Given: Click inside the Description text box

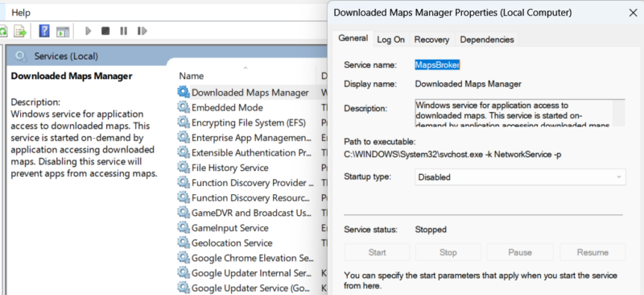Looking at the screenshot, I should [x=514, y=112].
